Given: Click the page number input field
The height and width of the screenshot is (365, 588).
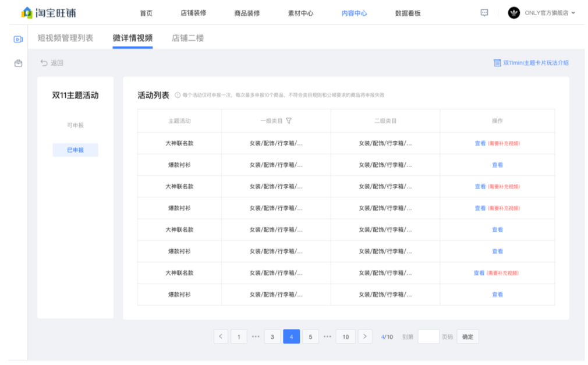Looking at the screenshot, I should click(x=428, y=336).
